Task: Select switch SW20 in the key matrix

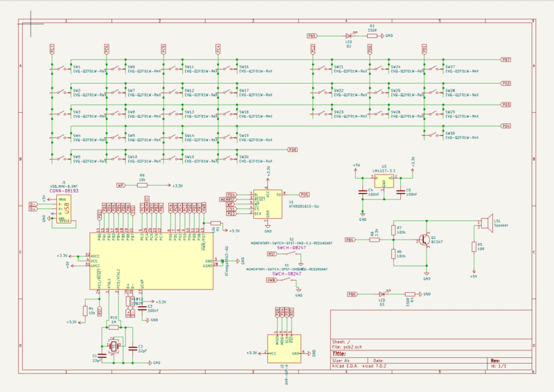Action: click(x=230, y=157)
